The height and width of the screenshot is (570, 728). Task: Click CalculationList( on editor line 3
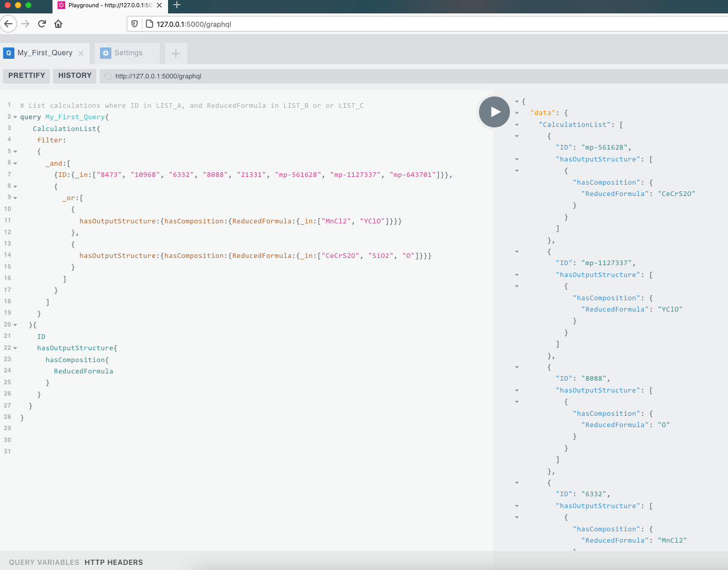coord(67,129)
